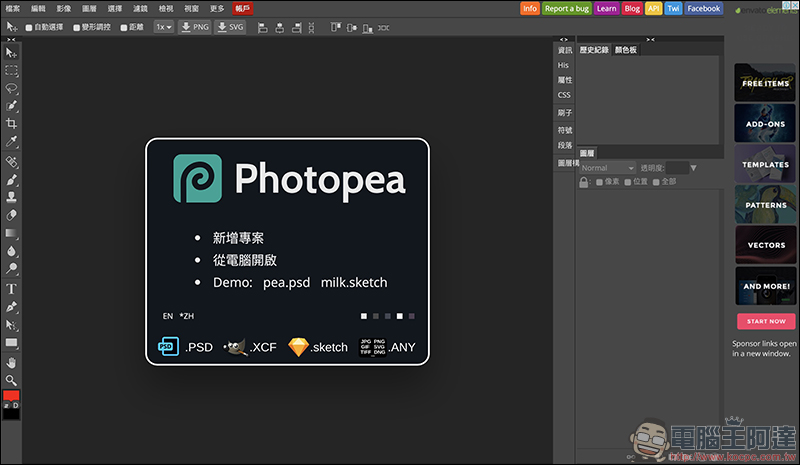
Task: Check the 全部 lock checkbox
Action: click(656, 182)
